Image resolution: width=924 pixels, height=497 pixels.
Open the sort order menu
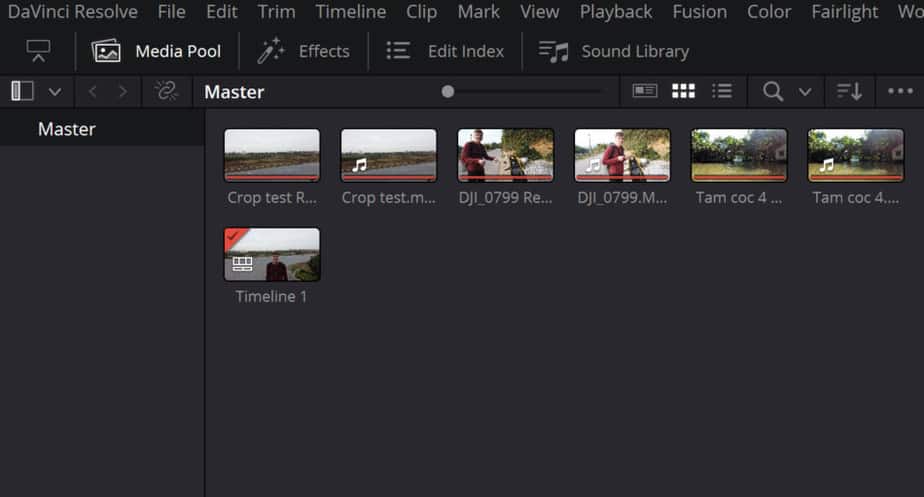click(x=849, y=91)
